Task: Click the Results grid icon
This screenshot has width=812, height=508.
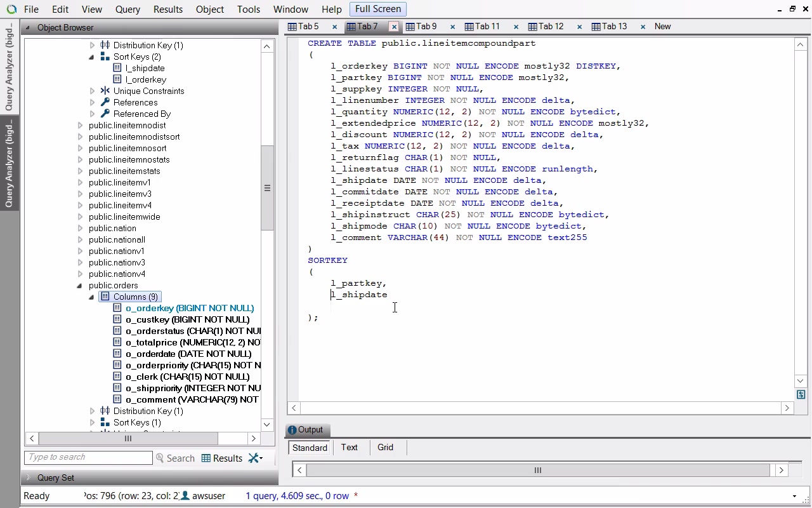Action: 206,458
